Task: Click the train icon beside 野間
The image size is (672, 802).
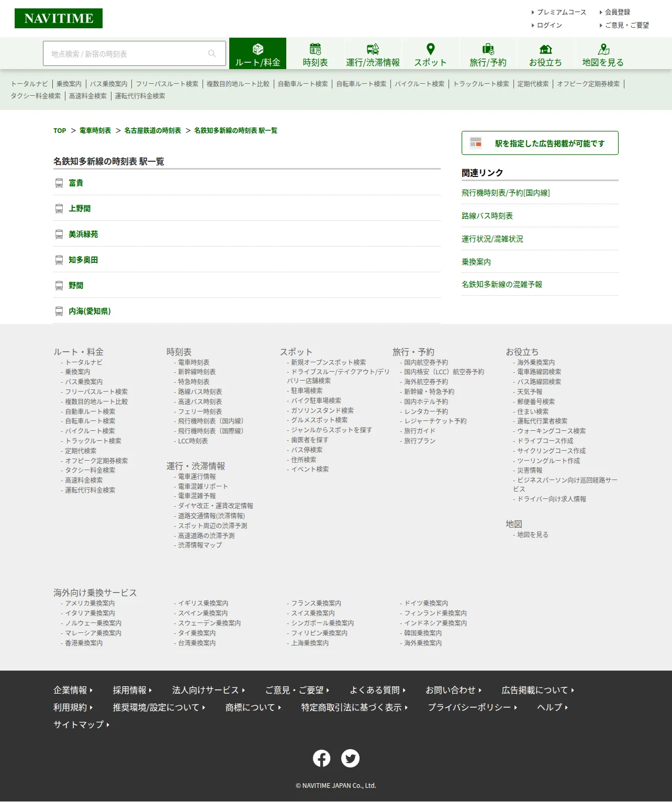Action: (59, 285)
